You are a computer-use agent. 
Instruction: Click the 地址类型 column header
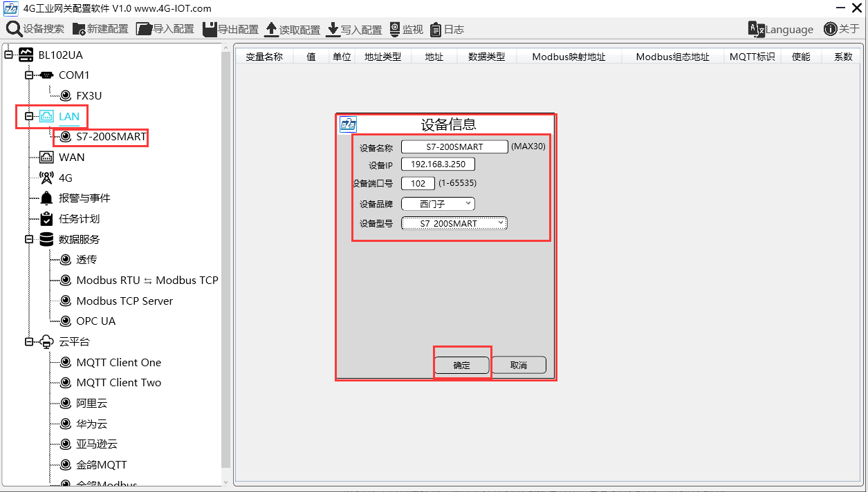tap(383, 57)
